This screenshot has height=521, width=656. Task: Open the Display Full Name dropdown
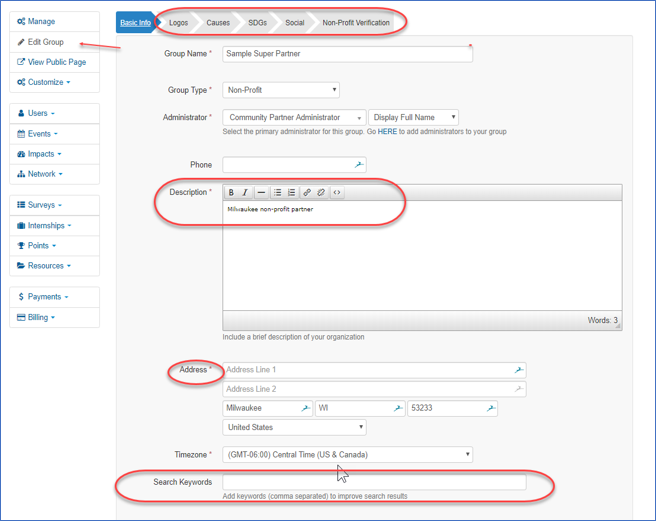(412, 118)
